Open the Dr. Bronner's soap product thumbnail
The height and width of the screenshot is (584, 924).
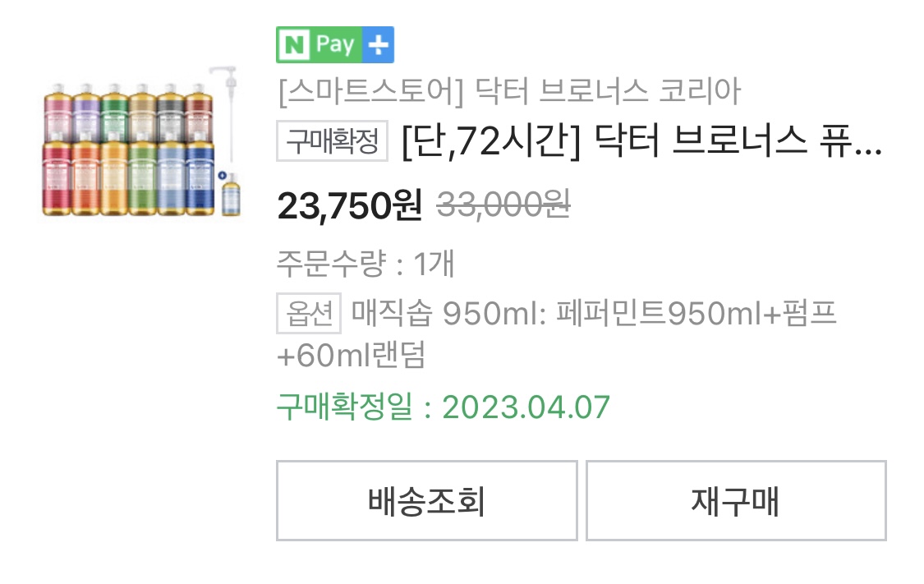pyautogui.click(x=141, y=141)
